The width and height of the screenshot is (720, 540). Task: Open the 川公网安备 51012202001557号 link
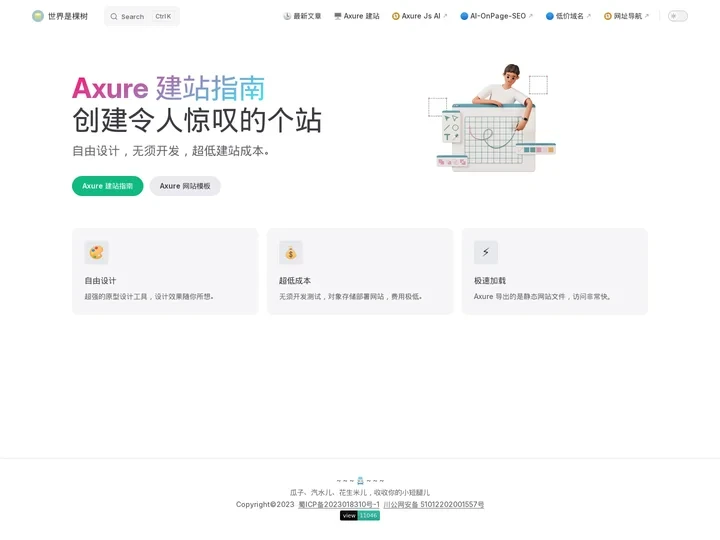pos(433,505)
